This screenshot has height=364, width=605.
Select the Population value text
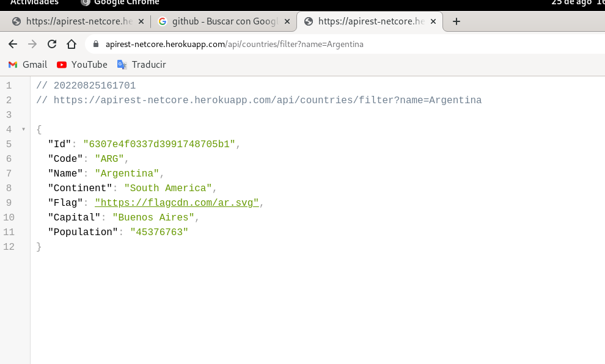click(159, 231)
